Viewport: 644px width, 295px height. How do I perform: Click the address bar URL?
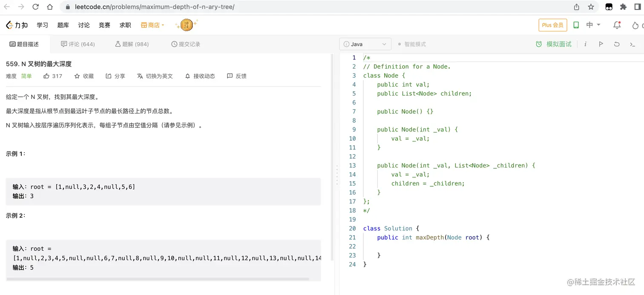(154, 7)
